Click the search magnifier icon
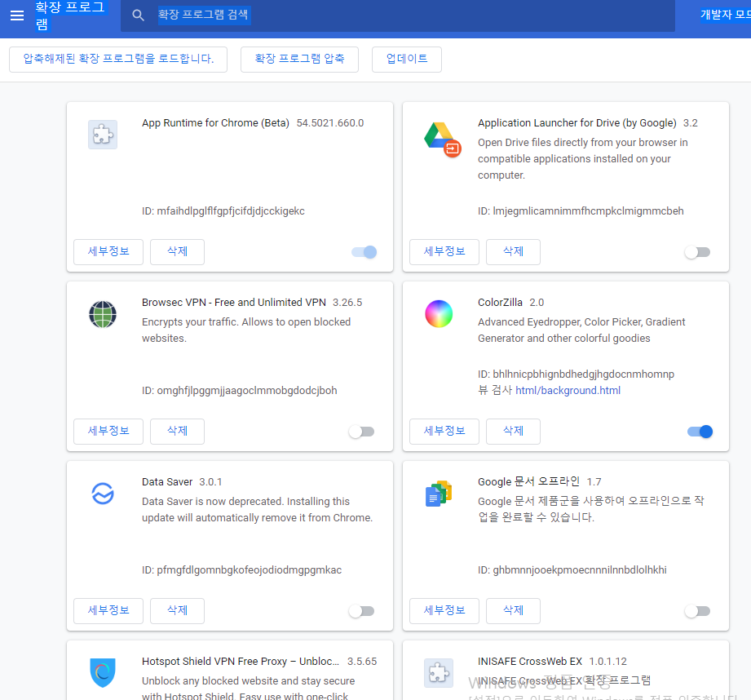This screenshot has width=751, height=700. point(138,16)
